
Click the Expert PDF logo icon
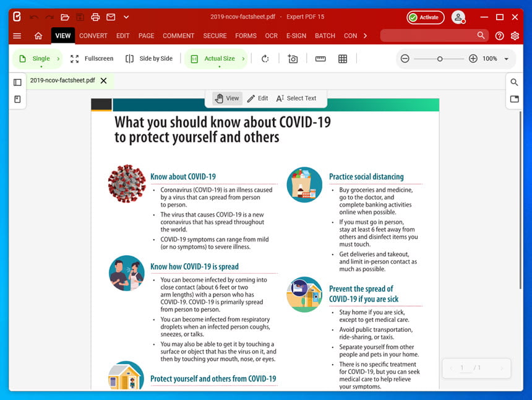[17, 16]
